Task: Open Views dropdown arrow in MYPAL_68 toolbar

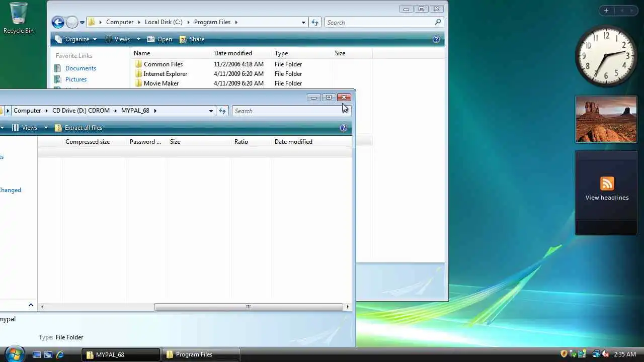Action: (46, 128)
